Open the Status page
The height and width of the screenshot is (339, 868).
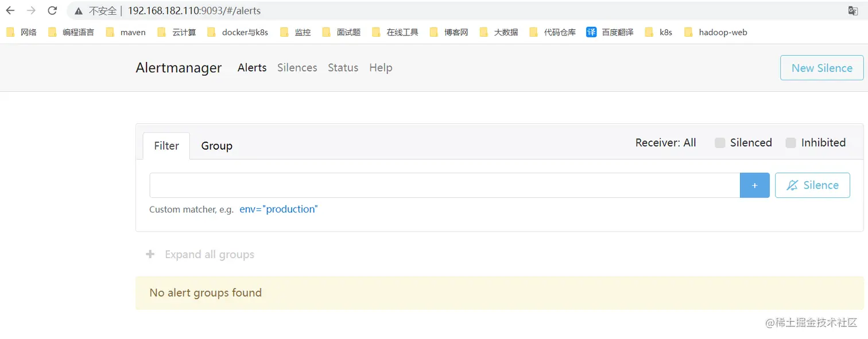click(x=343, y=68)
